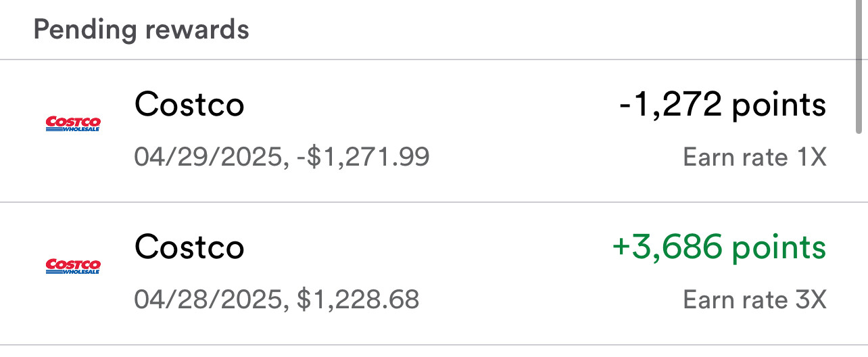Click the 04/29/2025 transaction date

(208, 158)
